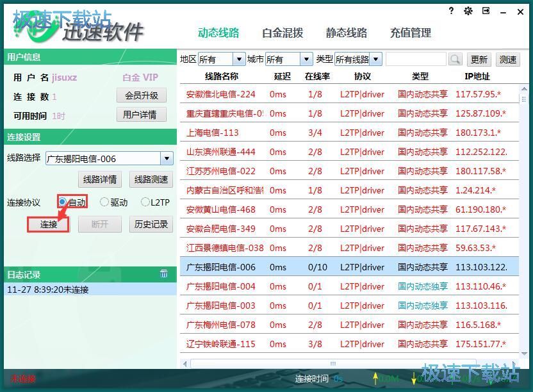Viewport: 533px width, 392px height.
Task: Click the 连接 connect button
Action: coord(48,224)
